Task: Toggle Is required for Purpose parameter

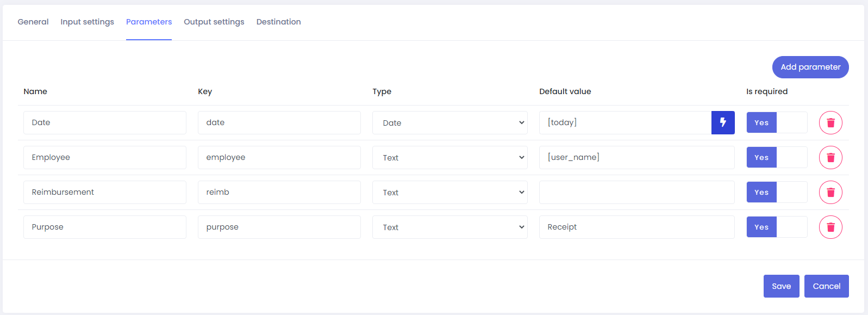Action: point(777,227)
